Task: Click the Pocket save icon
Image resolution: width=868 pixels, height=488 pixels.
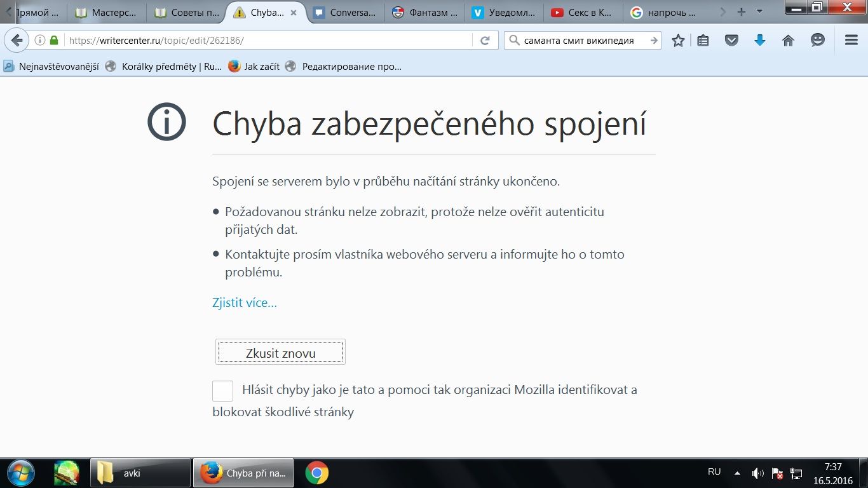Action: [x=731, y=41]
